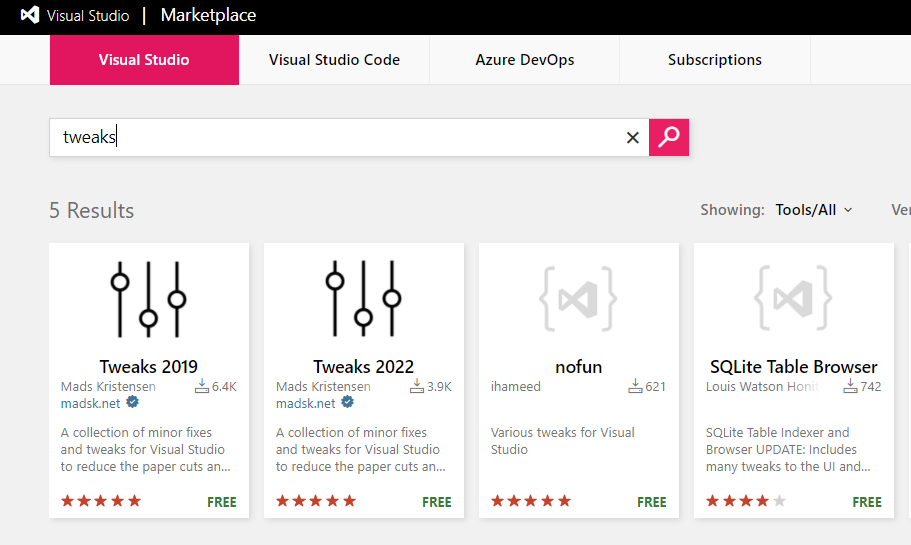Switch to the Visual Studio Code tab
Viewport: 911px width, 545px height.
coord(334,60)
